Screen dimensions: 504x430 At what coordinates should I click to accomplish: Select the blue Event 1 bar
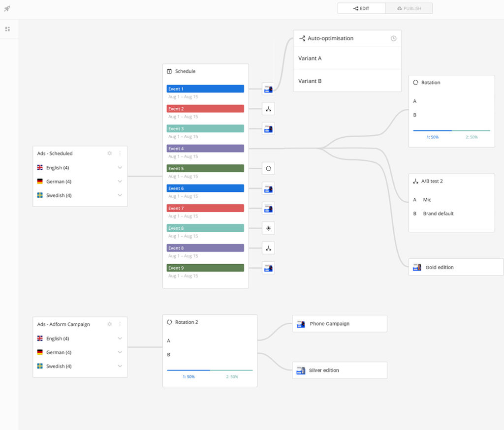[x=205, y=89]
